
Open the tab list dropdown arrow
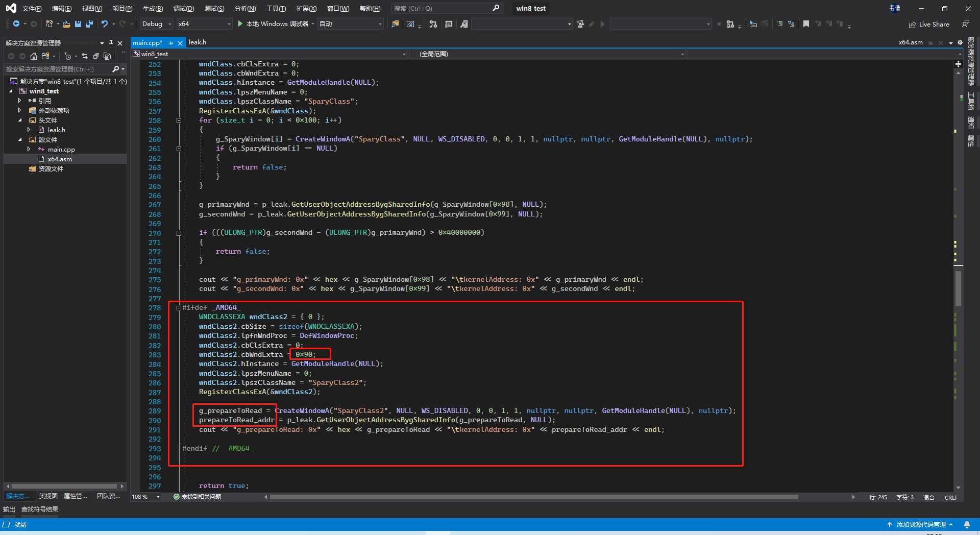[x=951, y=43]
